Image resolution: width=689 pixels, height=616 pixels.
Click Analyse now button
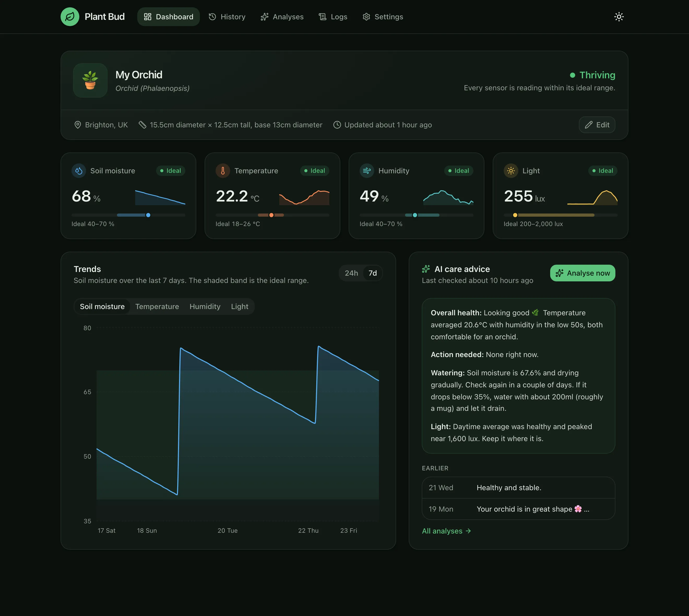583,273
